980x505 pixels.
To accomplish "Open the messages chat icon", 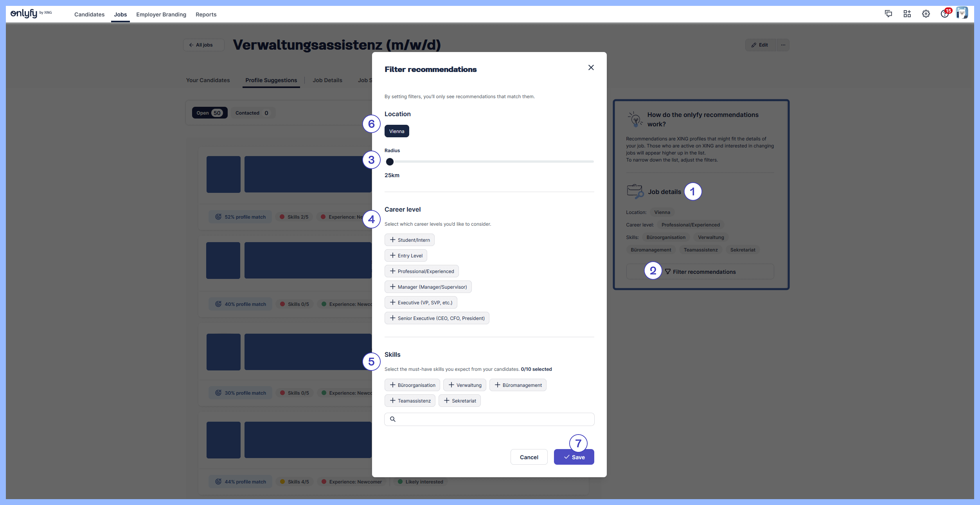I will point(888,14).
